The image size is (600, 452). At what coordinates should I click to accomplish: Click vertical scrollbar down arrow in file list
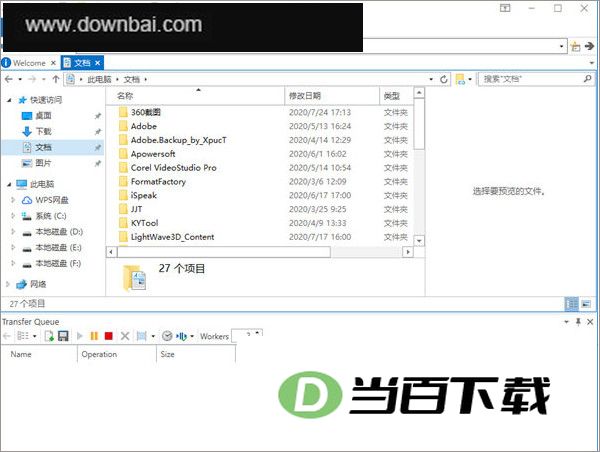pos(419,241)
